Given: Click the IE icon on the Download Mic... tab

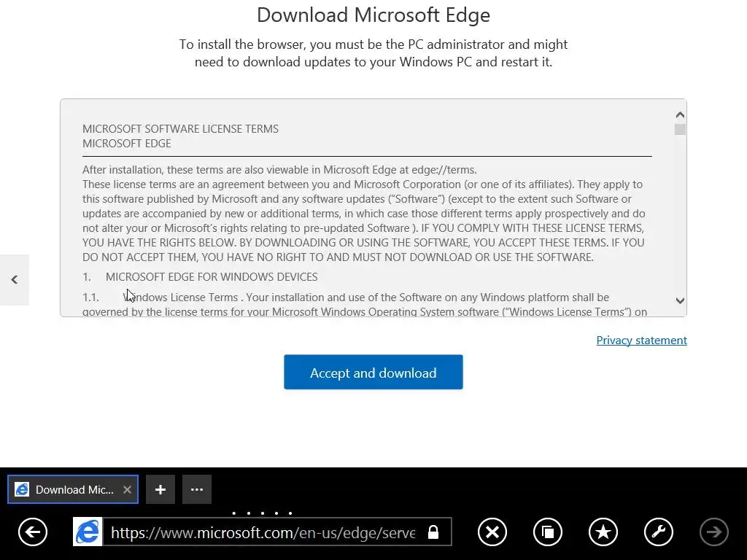Looking at the screenshot, I should click(22, 489).
